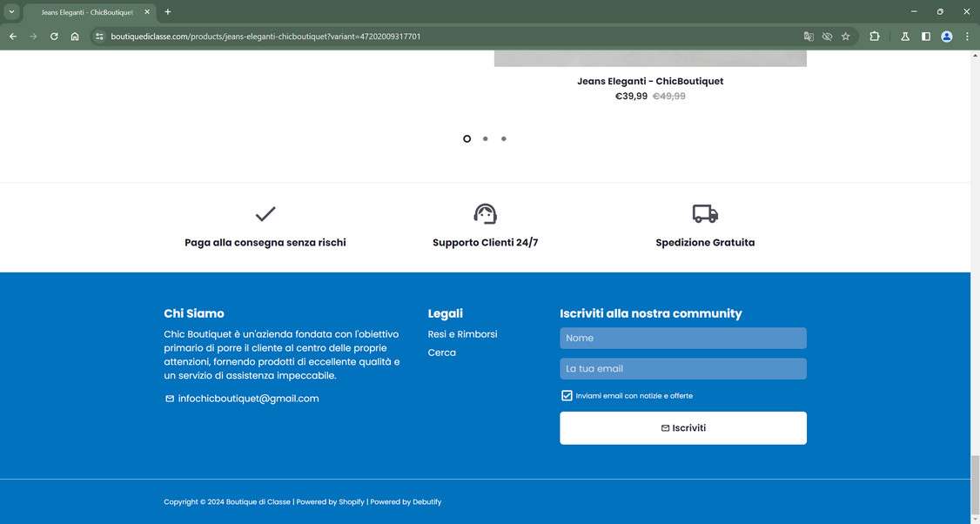980x524 pixels.
Task: Toggle the hidden-eye icon in address bar
Action: (827, 37)
